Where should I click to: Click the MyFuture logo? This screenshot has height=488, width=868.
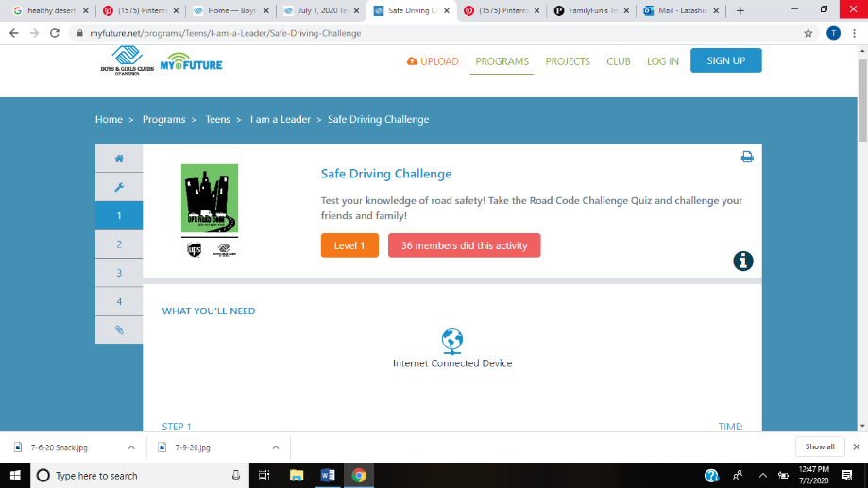pyautogui.click(x=192, y=64)
